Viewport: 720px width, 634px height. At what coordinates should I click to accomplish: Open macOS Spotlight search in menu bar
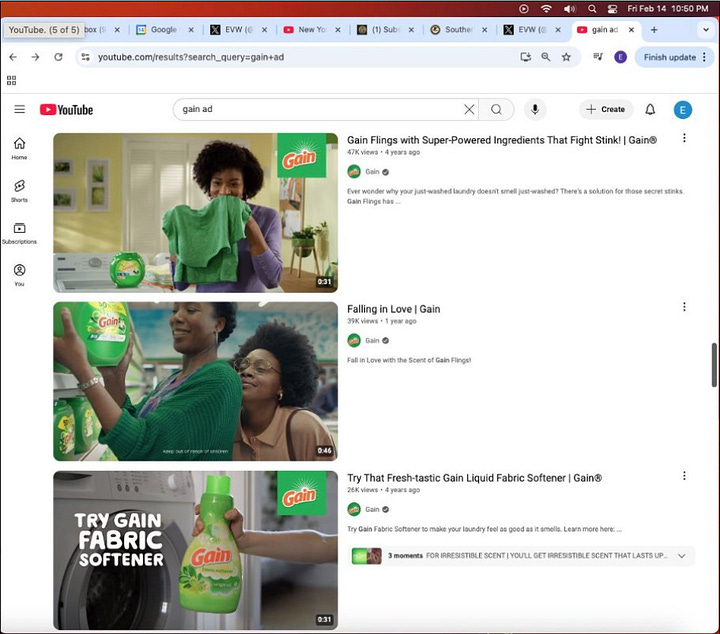592,9
